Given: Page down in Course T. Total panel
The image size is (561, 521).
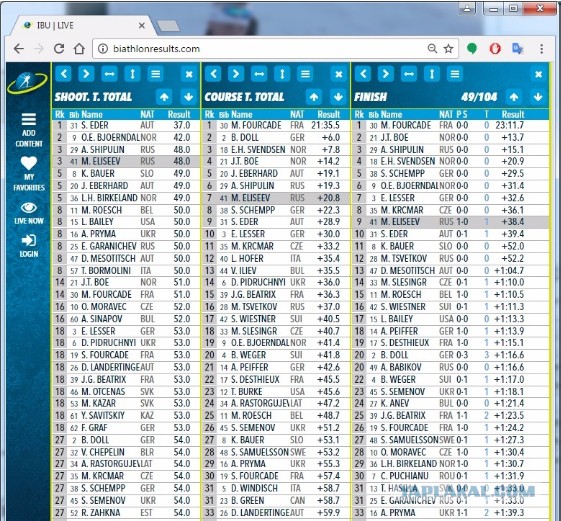Looking at the screenshot, I should (338, 97).
